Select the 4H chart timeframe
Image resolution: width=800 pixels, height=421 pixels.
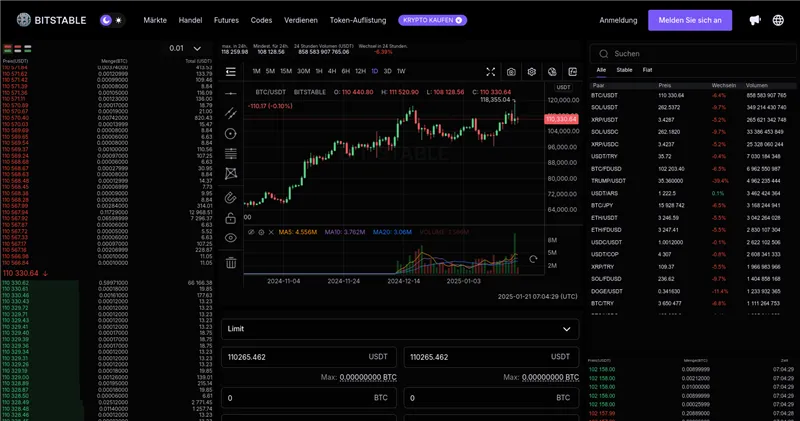pos(332,71)
